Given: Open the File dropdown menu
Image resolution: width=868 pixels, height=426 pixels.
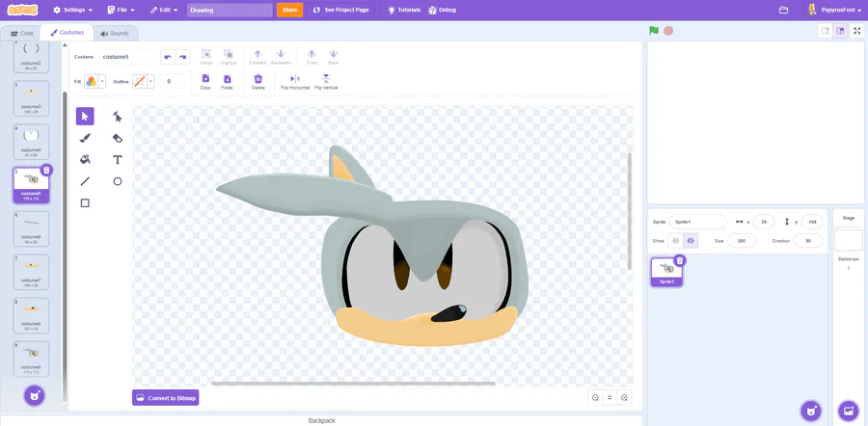Looking at the screenshot, I should [x=120, y=10].
